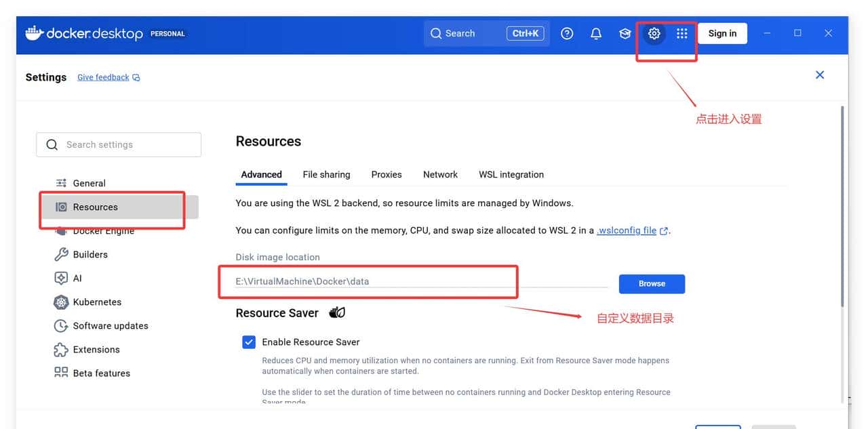868x429 pixels.
Task: Click inside the Search settings field
Action: coord(119,144)
